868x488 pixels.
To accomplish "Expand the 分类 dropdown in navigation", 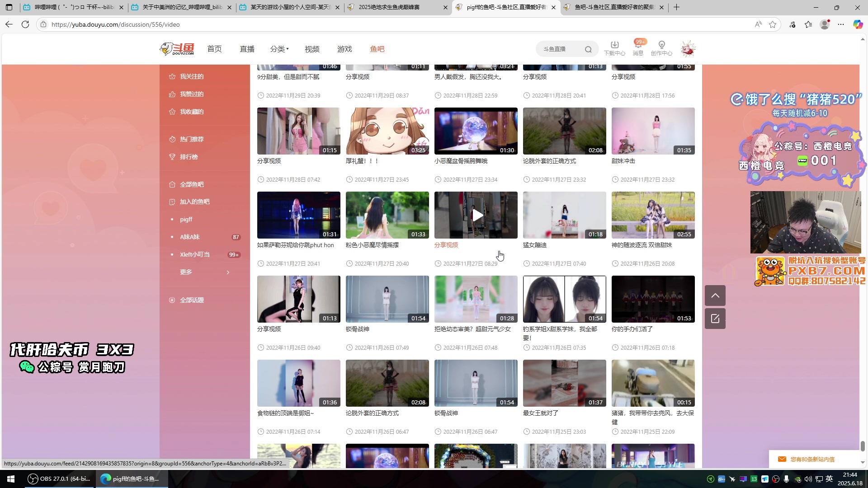I will click(279, 49).
